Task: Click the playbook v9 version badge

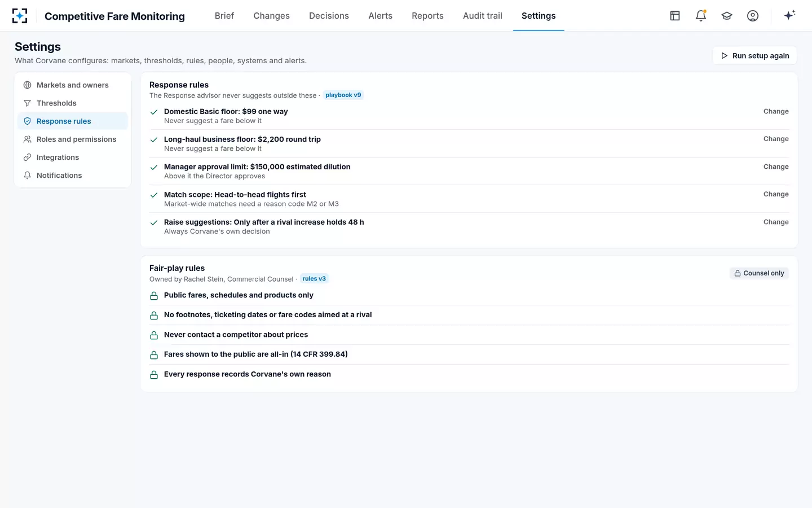Action: 343,95
